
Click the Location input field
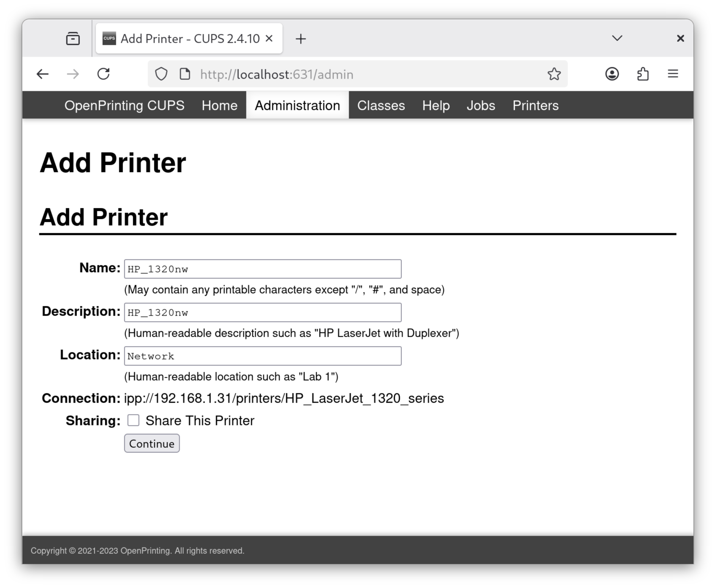tap(262, 356)
